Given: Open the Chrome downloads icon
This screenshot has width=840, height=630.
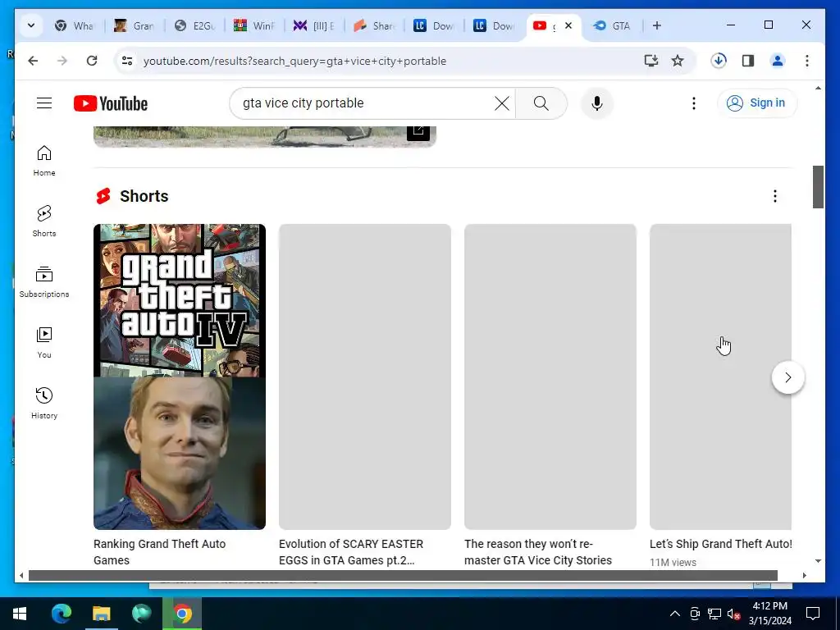Looking at the screenshot, I should pos(719,61).
